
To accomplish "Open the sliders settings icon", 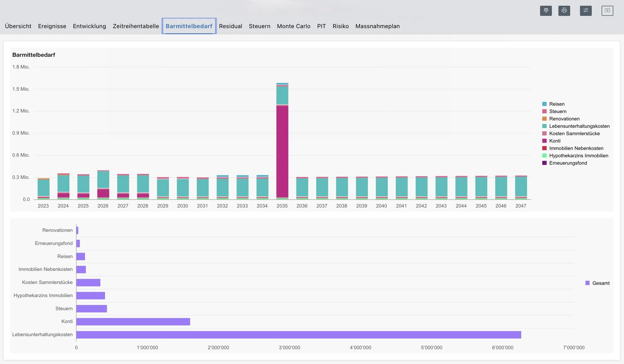I will pos(586,11).
